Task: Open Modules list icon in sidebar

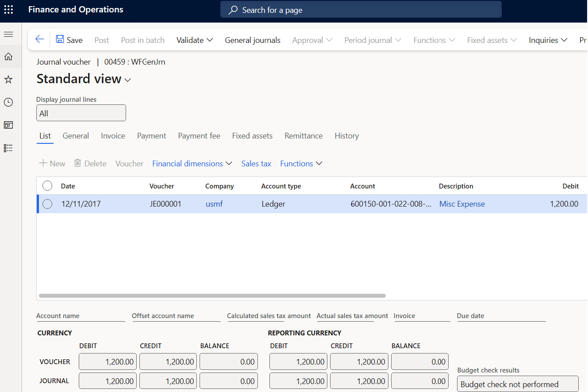Action: coord(8,148)
